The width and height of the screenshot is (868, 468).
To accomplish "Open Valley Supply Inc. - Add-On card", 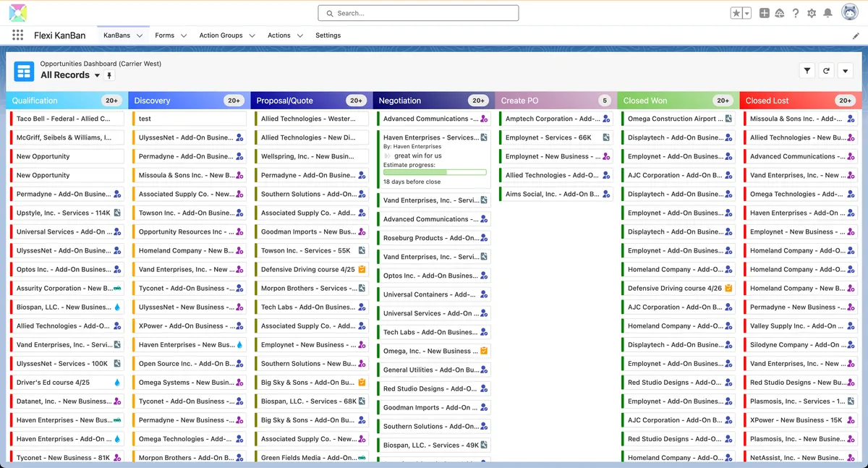I will [800, 326].
